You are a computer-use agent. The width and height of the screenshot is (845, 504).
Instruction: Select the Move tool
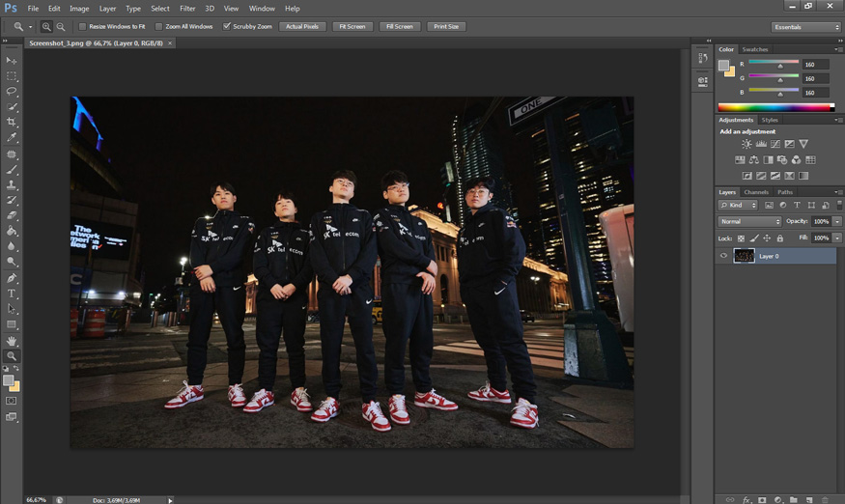point(12,60)
